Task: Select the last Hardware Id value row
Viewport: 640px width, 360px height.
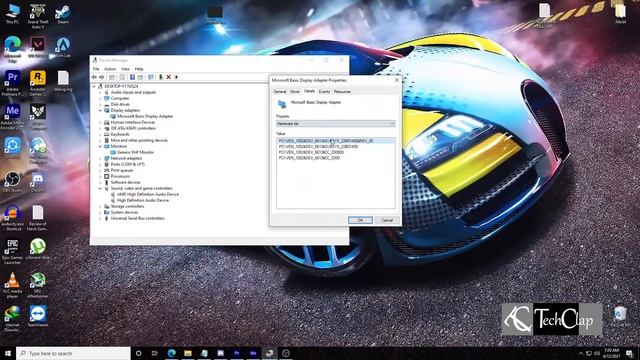Action: click(x=309, y=158)
